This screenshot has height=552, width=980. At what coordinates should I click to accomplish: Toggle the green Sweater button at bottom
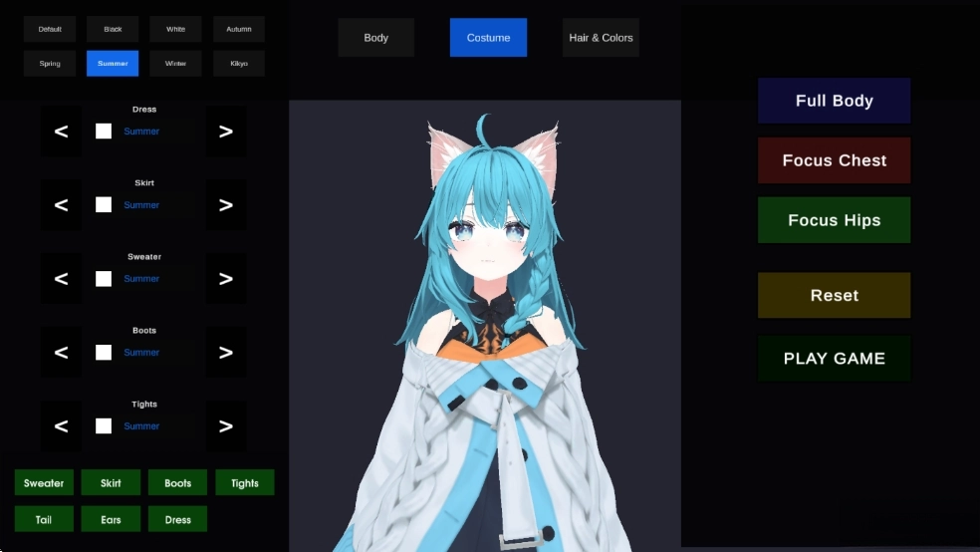(44, 483)
